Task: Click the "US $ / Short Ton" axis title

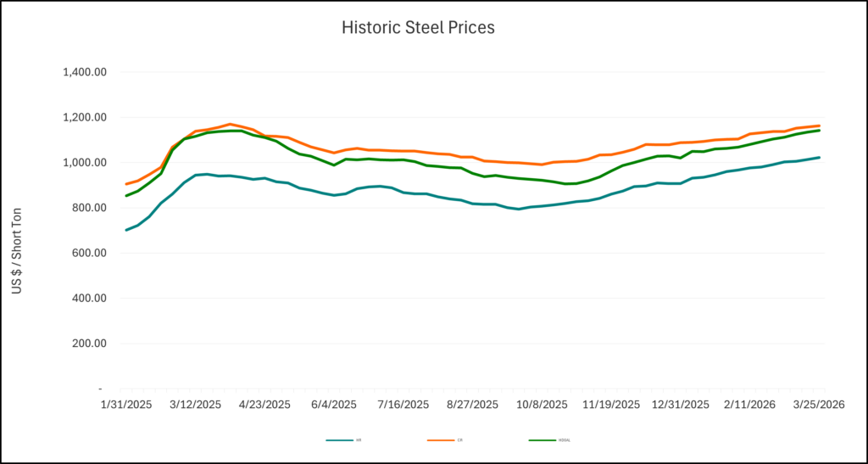Action: pyautogui.click(x=17, y=253)
